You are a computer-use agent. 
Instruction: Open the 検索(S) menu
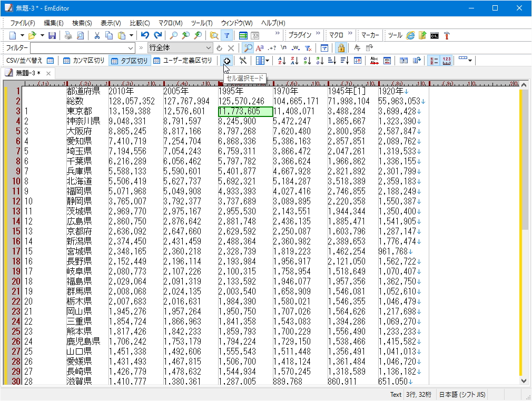point(82,23)
